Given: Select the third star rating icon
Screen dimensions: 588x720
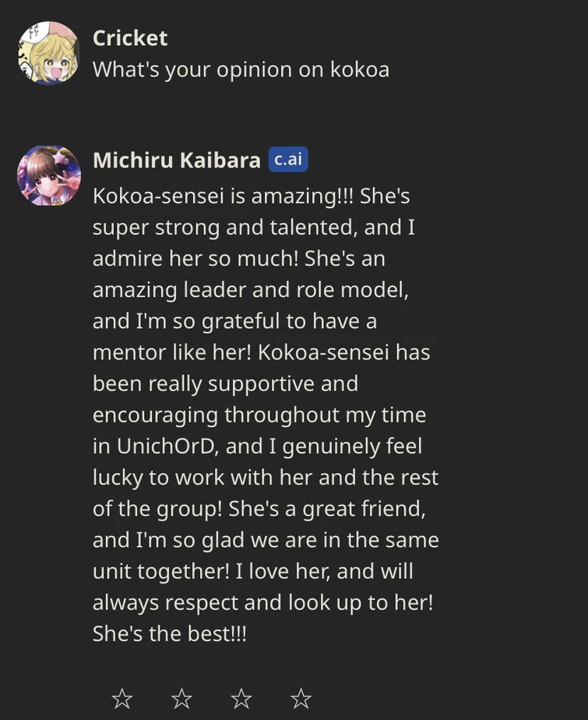Looking at the screenshot, I should tap(243, 700).
